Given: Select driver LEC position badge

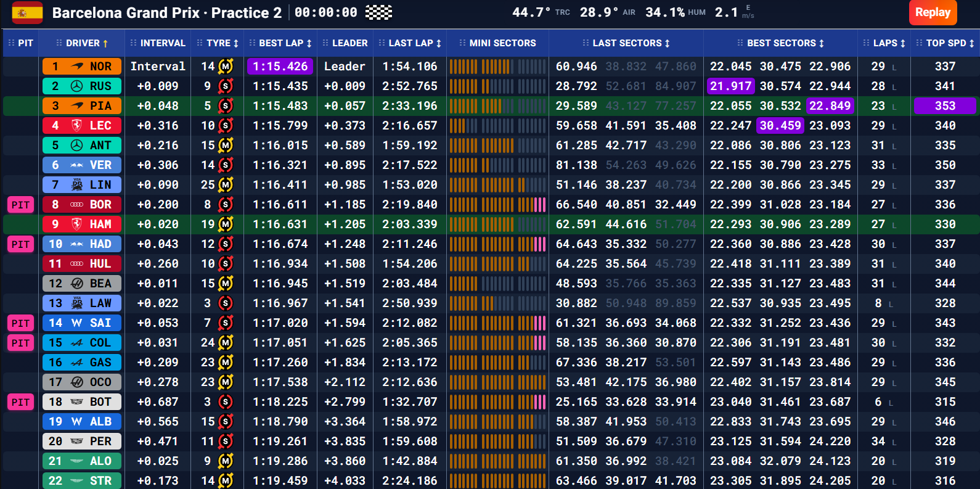Looking at the screenshot, I should (x=82, y=125).
